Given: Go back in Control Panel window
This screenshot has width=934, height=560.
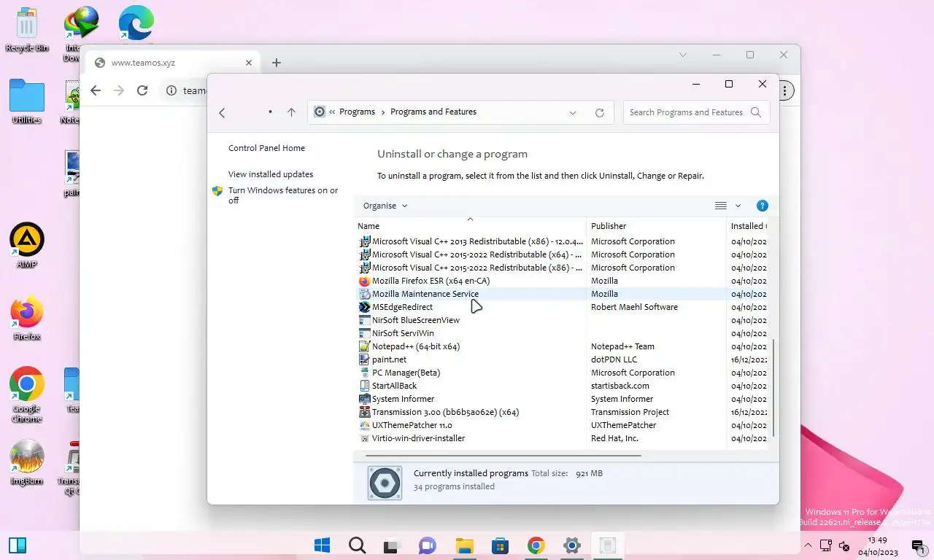Looking at the screenshot, I should 222,112.
